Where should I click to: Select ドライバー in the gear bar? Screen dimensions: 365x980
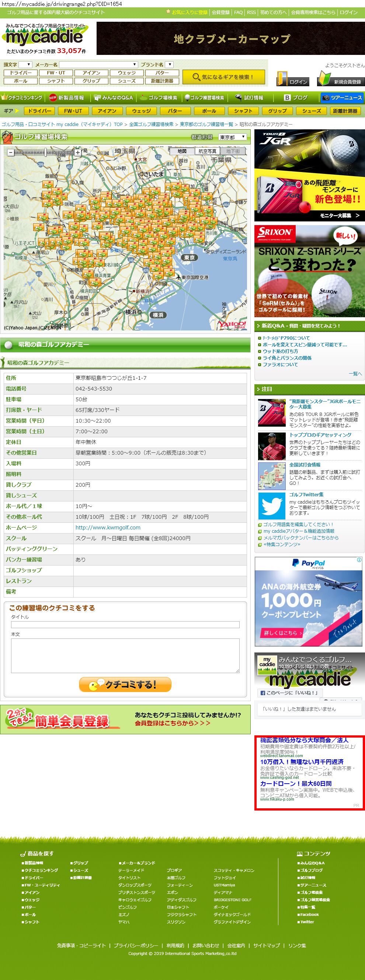(x=39, y=111)
